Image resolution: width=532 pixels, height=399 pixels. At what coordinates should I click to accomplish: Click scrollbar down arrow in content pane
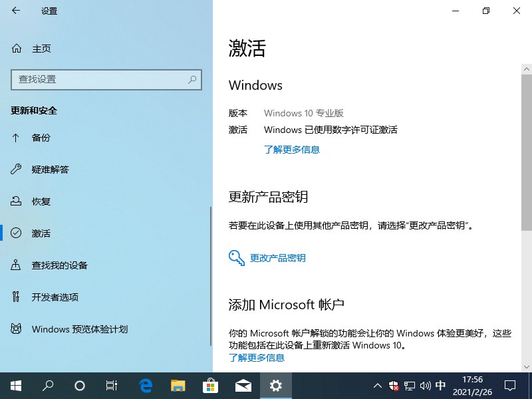(x=526, y=366)
